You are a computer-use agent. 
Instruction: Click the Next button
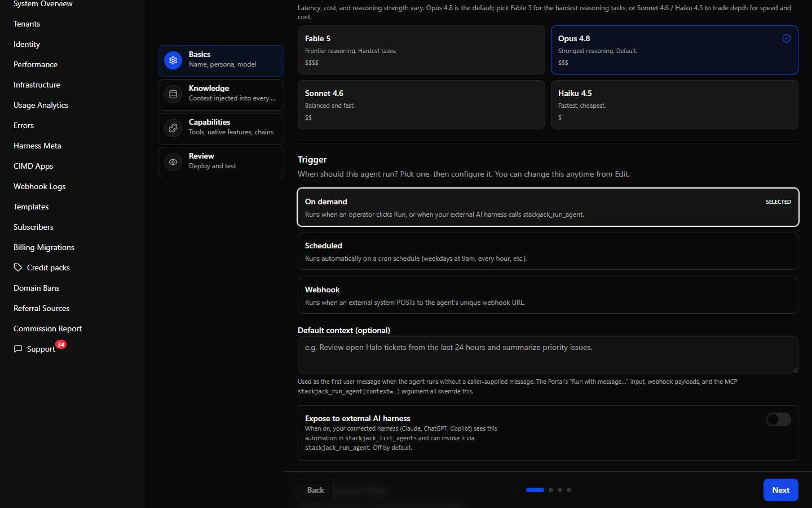click(781, 490)
